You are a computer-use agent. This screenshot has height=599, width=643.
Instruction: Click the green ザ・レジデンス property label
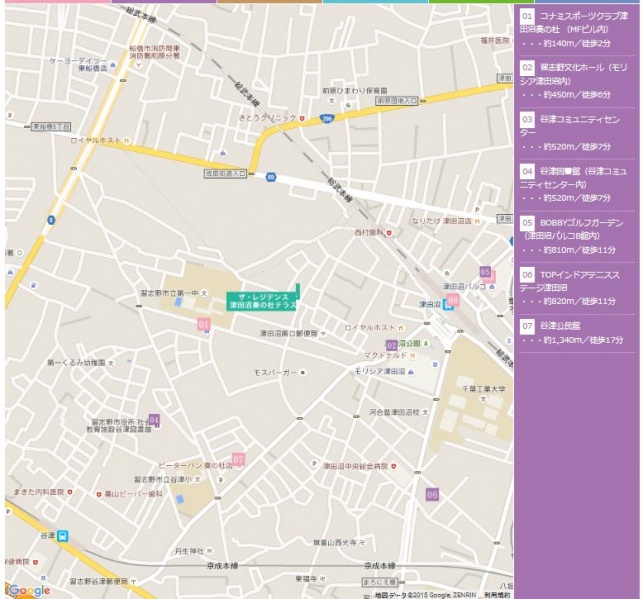[262, 301]
